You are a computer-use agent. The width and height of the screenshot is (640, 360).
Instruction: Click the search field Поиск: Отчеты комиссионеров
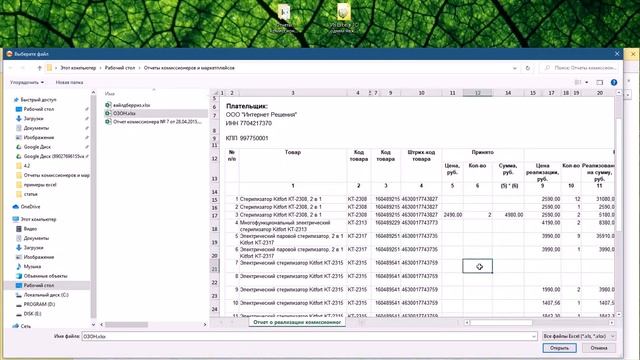pos(580,68)
